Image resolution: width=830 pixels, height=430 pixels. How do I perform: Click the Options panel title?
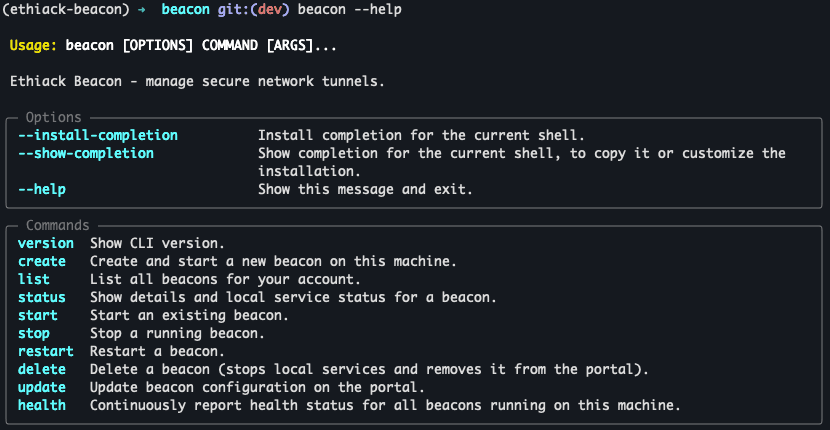(x=53, y=118)
